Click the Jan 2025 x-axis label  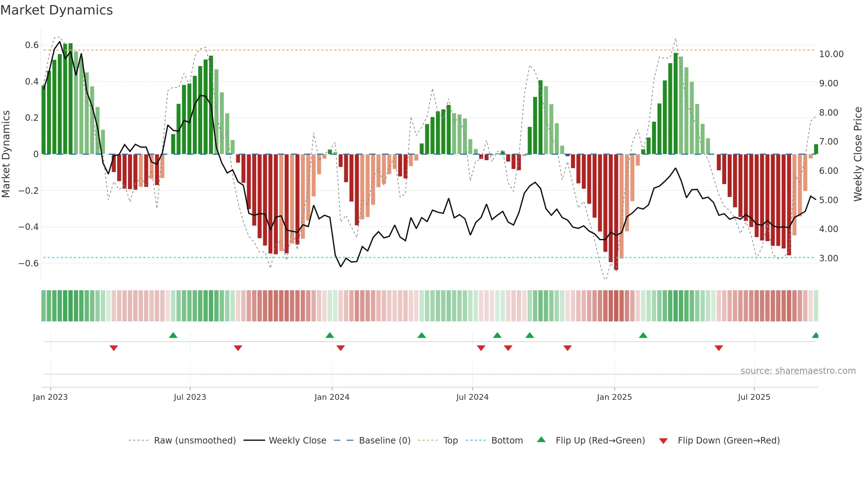pos(614,397)
